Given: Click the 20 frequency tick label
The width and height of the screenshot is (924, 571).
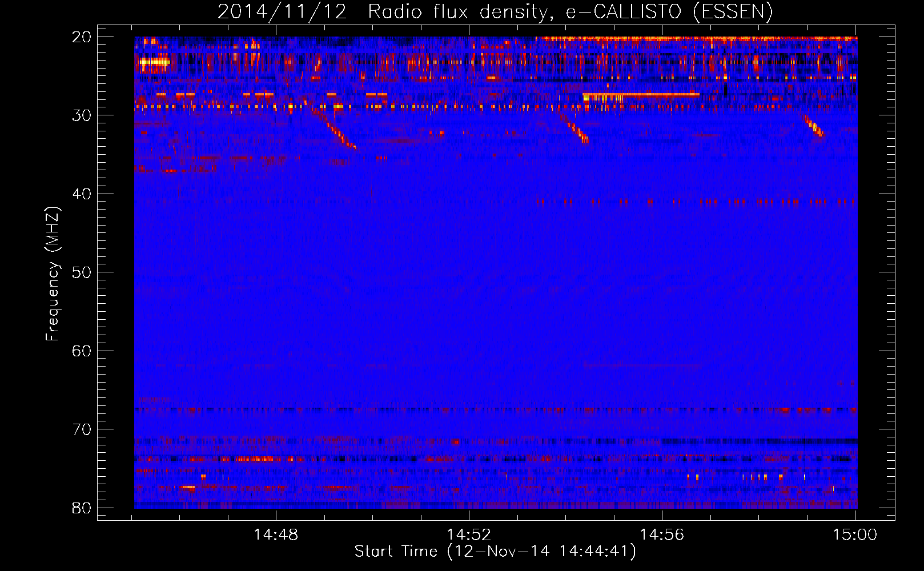Looking at the screenshot, I should tap(82, 37).
